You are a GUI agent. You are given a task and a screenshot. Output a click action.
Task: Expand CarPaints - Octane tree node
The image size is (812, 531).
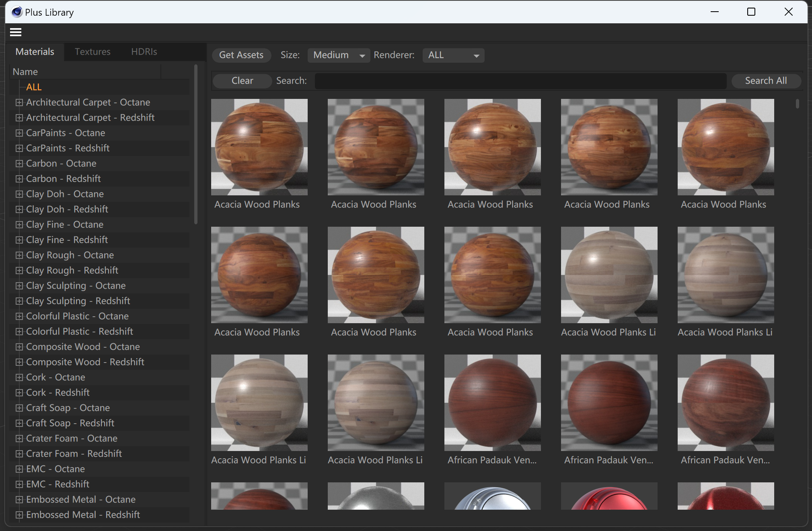click(19, 133)
